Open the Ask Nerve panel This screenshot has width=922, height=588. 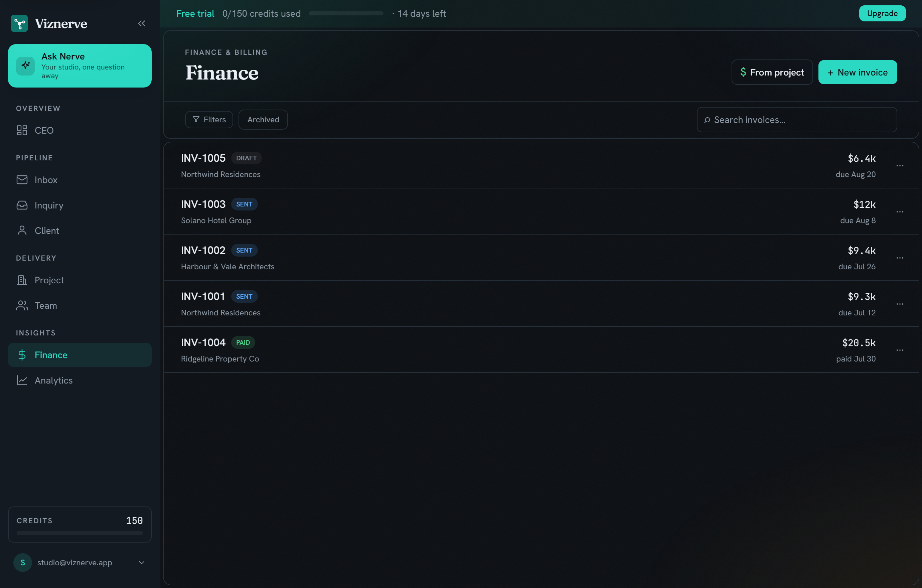pyautogui.click(x=80, y=65)
